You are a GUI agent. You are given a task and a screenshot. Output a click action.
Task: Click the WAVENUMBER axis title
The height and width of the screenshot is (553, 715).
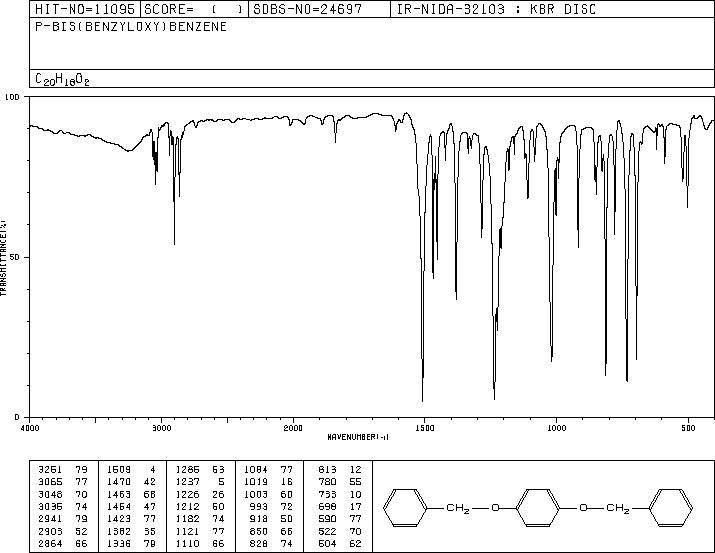[x=358, y=437]
